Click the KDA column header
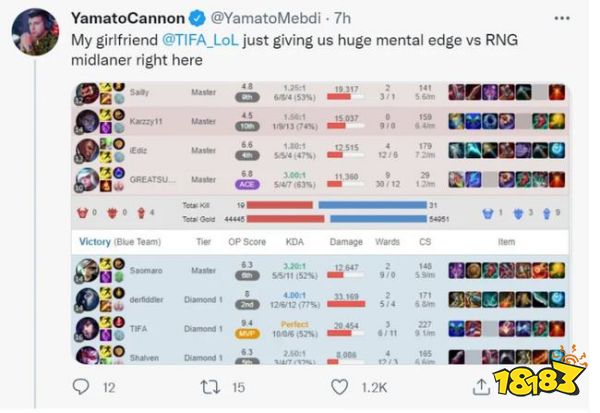 point(295,242)
